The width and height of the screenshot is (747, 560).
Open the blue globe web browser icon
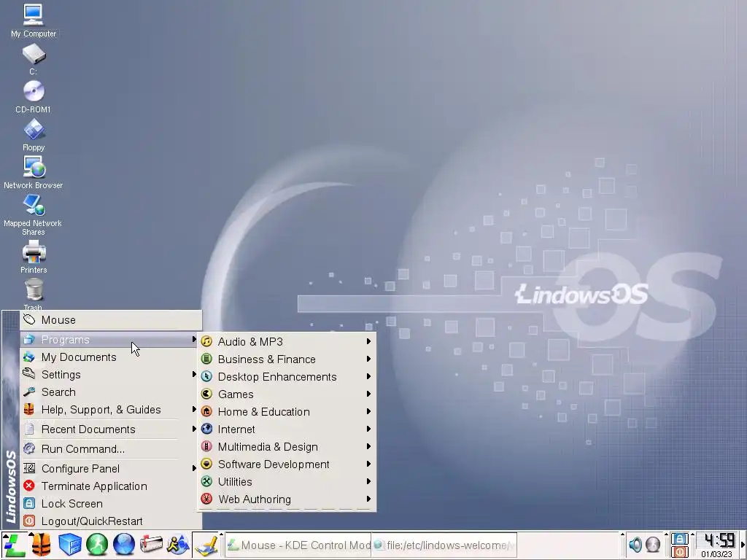pyautogui.click(x=123, y=545)
